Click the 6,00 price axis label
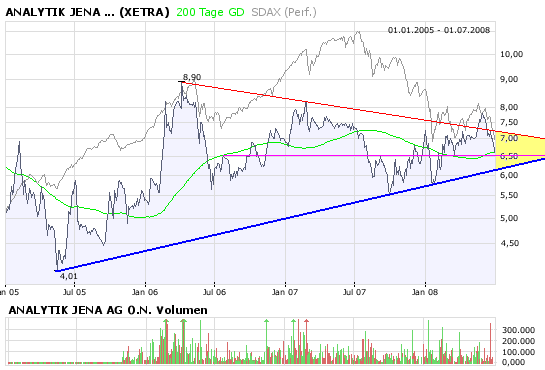The height and width of the screenshot is (370, 545). [509, 175]
